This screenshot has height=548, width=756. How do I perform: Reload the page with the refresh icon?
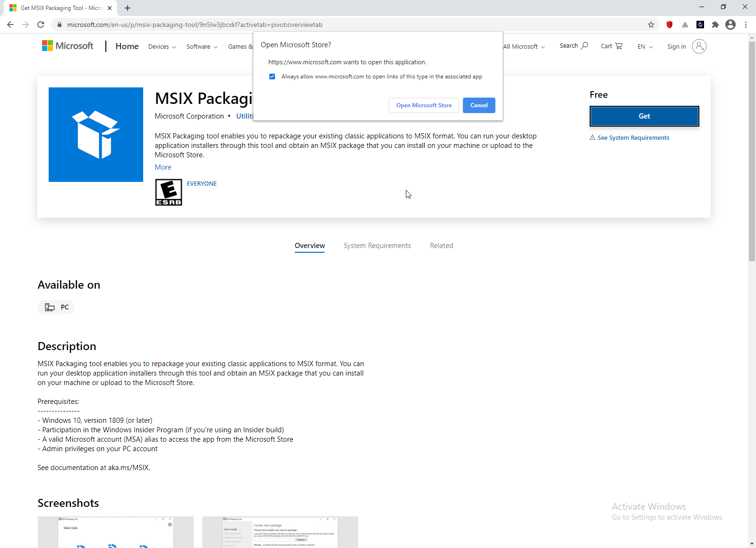(x=41, y=25)
